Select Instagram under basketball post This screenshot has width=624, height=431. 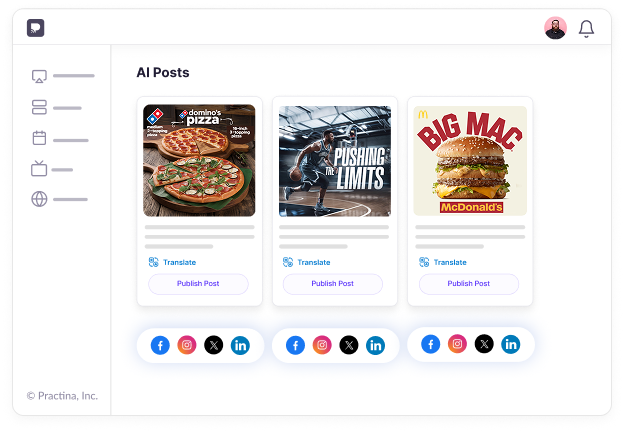tap(322, 345)
